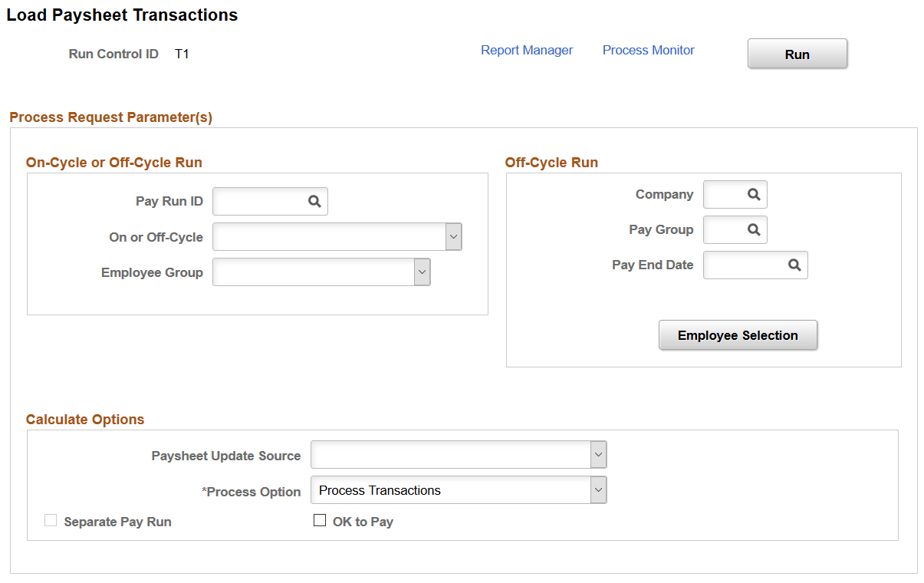This screenshot has width=924, height=583.
Task: Click the Run button
Action: [x=797, y=54]
